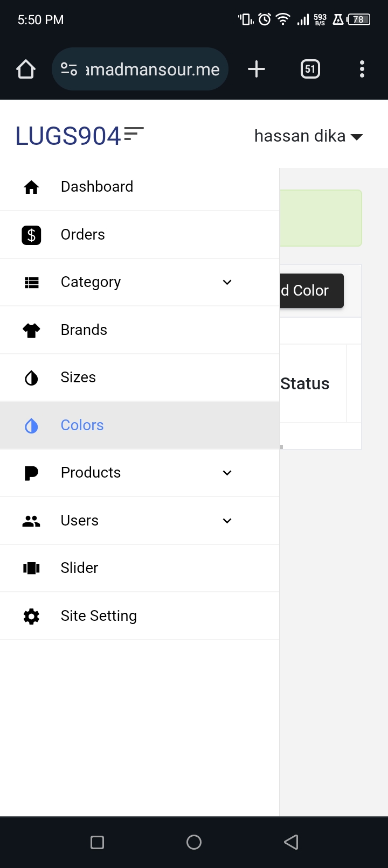Click the LUGS904 logo link
Viewport: 388px width, 868px height.
pos(68,136)
